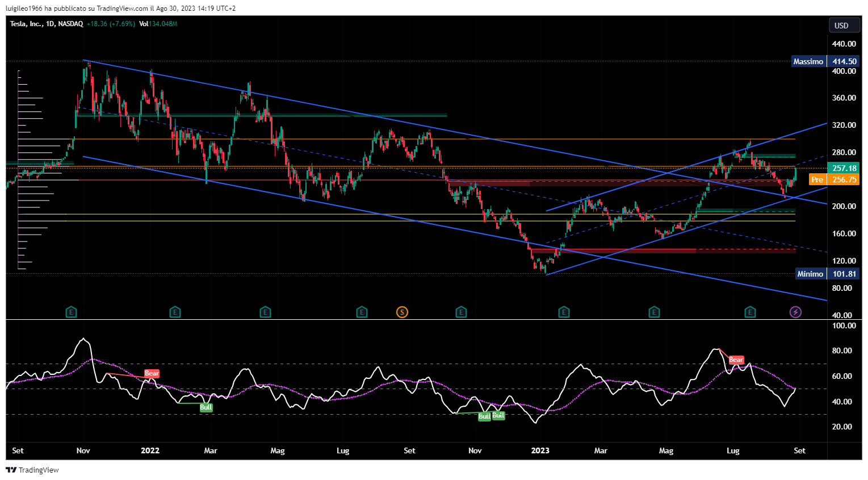
Task: Click the +18.36 (+7.69%) change value
Action: [111, 24]
